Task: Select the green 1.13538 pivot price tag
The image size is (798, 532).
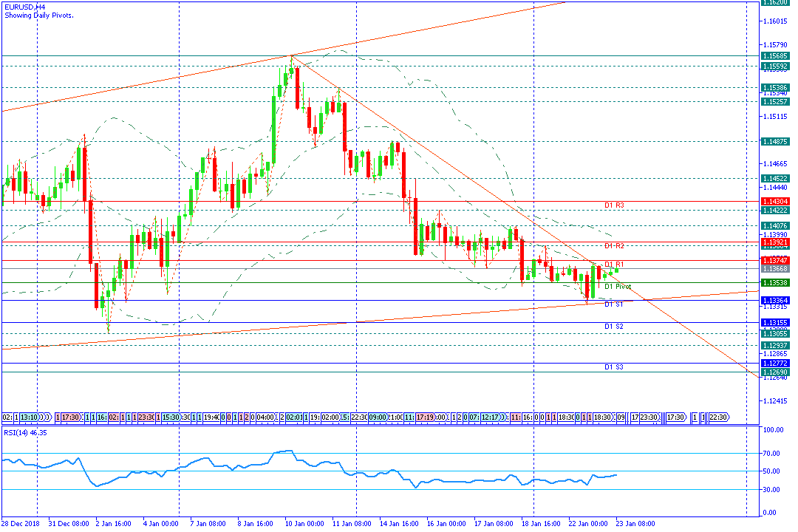Action: pos(774,283)
